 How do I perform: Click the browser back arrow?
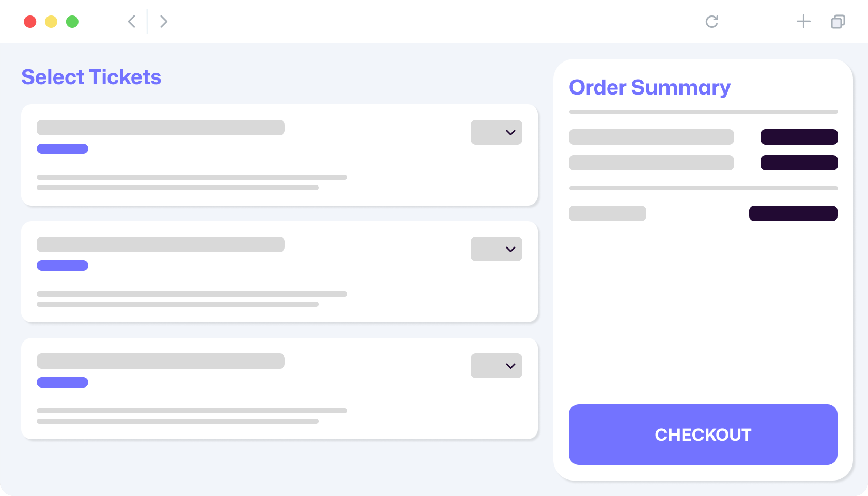click(132, 22)
